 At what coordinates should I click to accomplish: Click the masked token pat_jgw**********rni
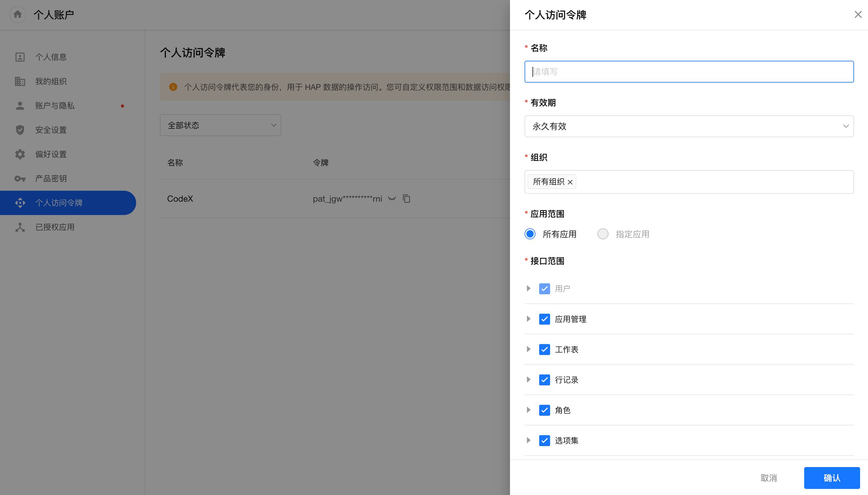coord(347,199)
